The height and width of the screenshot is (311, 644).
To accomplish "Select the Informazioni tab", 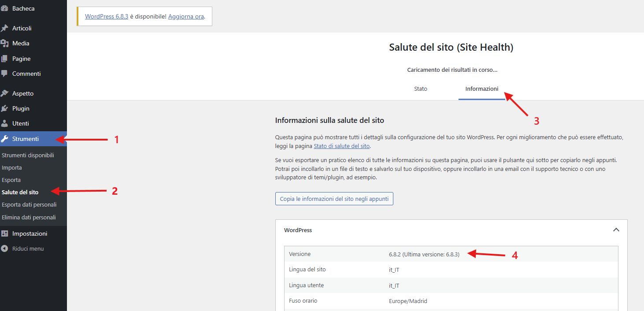I will (x=481, y=89).
